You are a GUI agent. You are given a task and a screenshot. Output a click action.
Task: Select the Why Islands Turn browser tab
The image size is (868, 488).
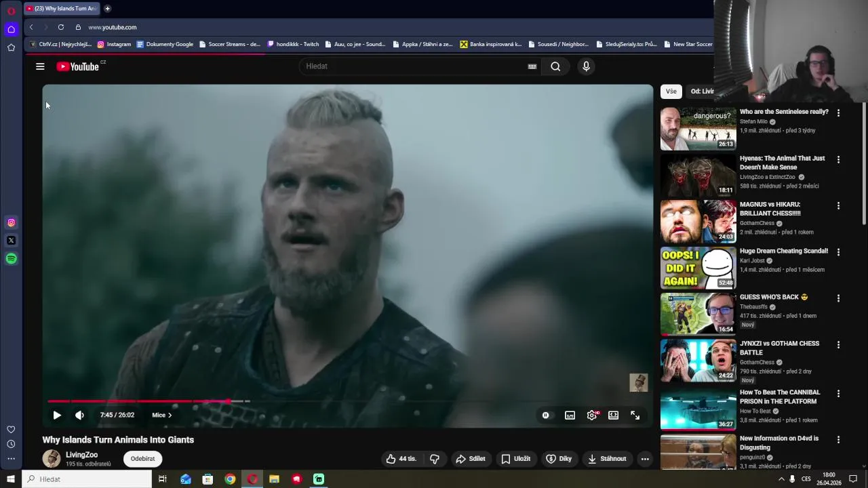click(62, 9)
